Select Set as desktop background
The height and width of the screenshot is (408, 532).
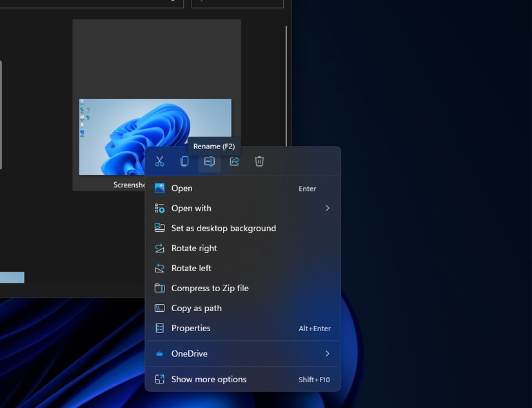[223, 228]
